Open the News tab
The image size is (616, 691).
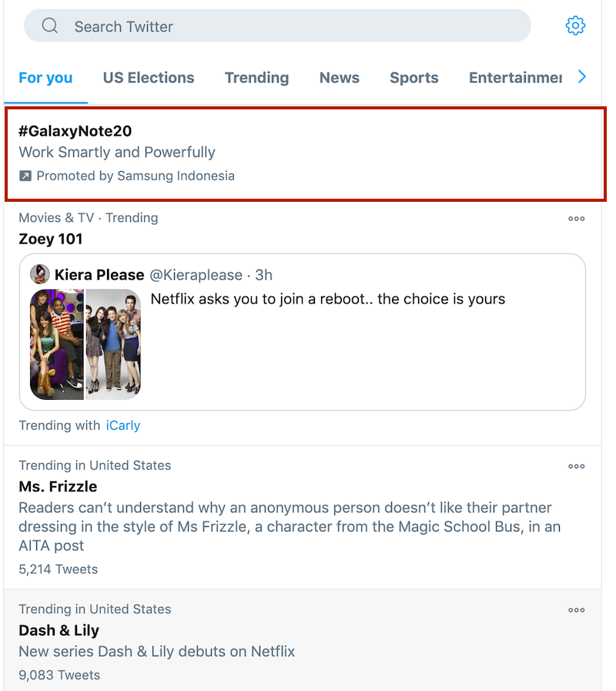coord(340,78)
